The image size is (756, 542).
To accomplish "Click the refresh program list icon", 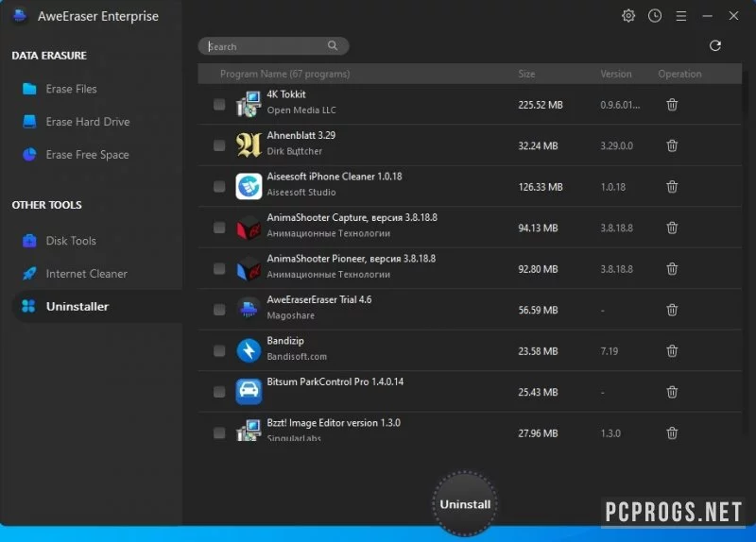I will (715, 45).
